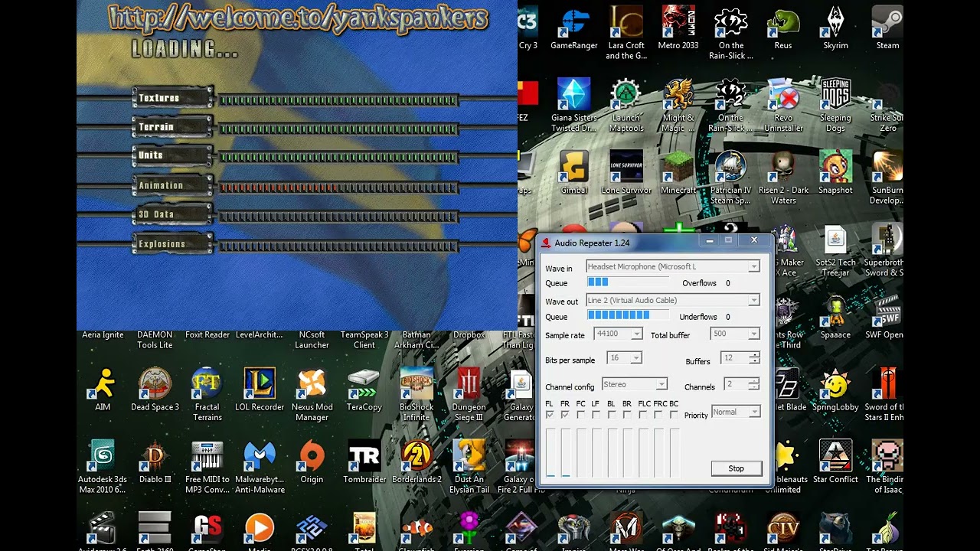Viewport: 980px width, 551px height.
Task: Open the GameRanger desktop shortcut
Action: tap(574, 29)
